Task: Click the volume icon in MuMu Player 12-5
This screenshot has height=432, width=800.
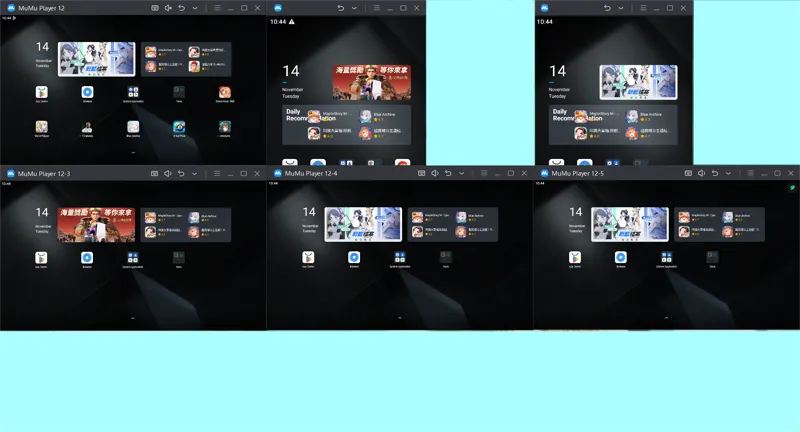Action: pos(702,173)
